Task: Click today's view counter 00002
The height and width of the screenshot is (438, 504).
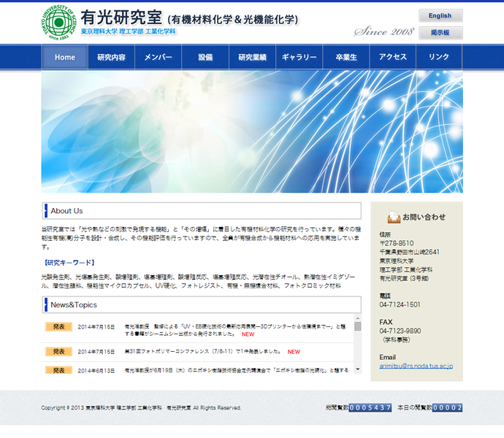Action: 447,408
